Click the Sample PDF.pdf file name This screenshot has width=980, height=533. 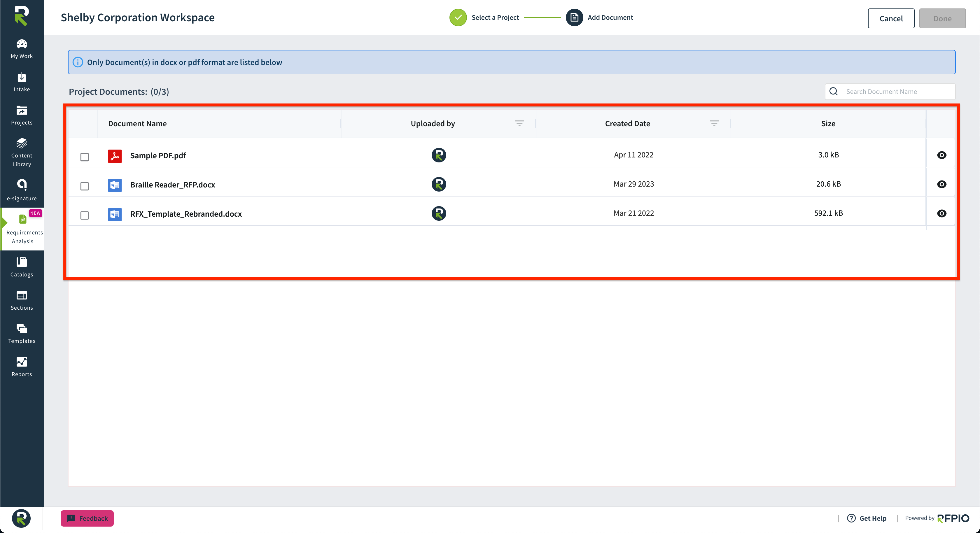click(158, 155)
